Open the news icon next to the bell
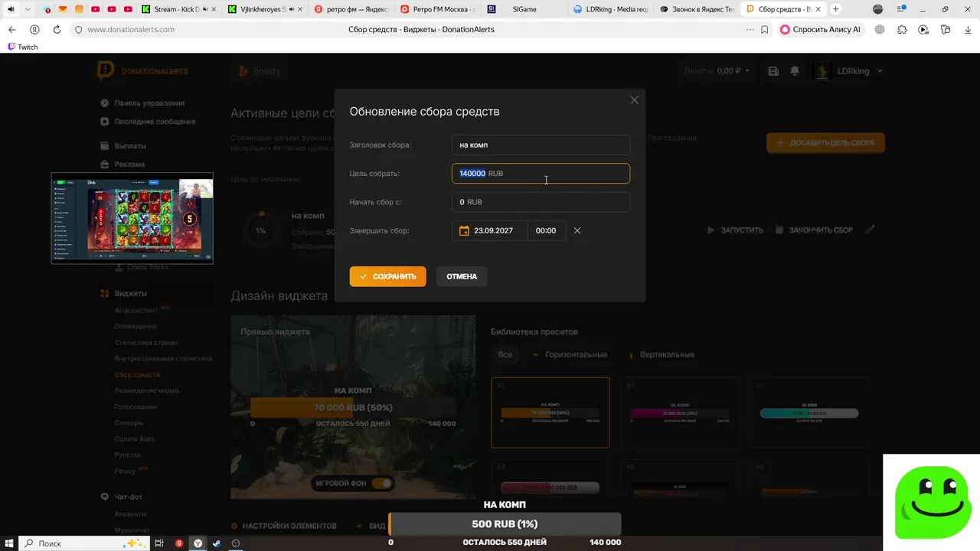Viewport: 980px width, 551px height. pyautogui.click(x=773, y=71)
